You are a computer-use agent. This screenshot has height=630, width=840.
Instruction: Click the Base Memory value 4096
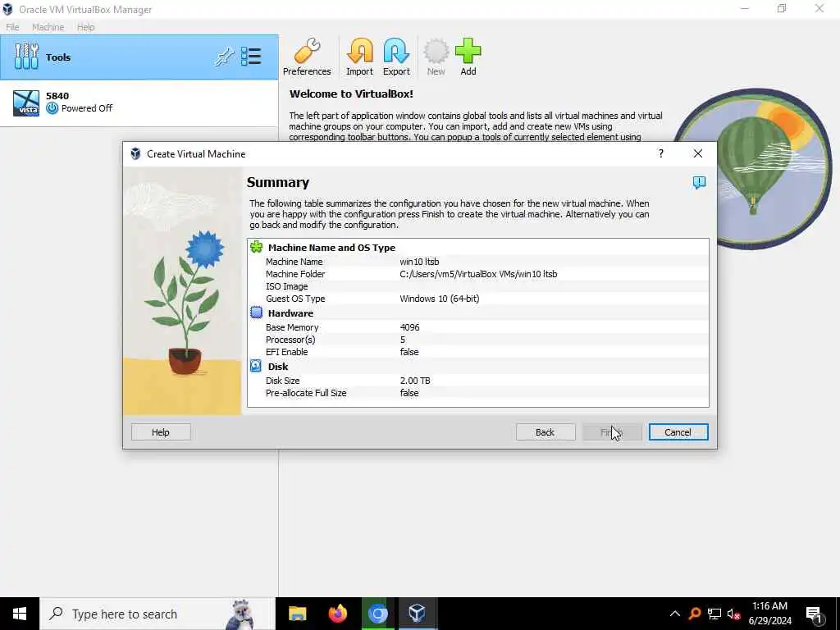click(x=410, y=327)
